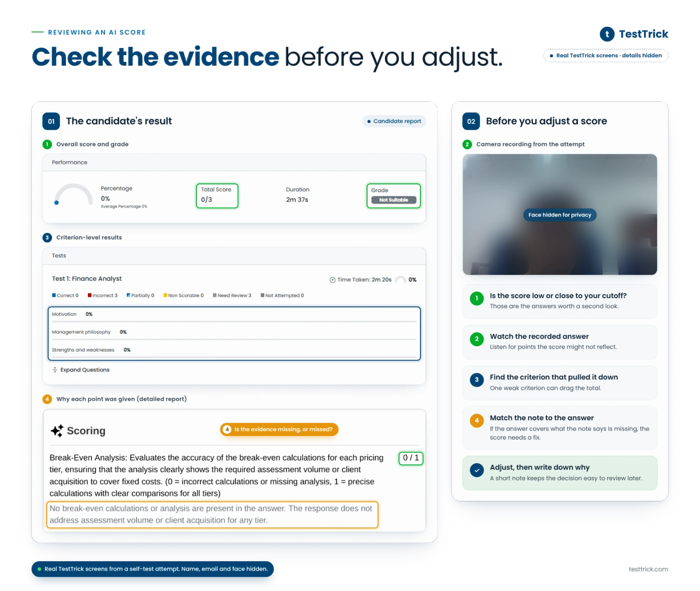The height and width of the screenshot is (591, 700).
Task: Click the gray Not Attempted legend square
Action: [x=262, y=295]
